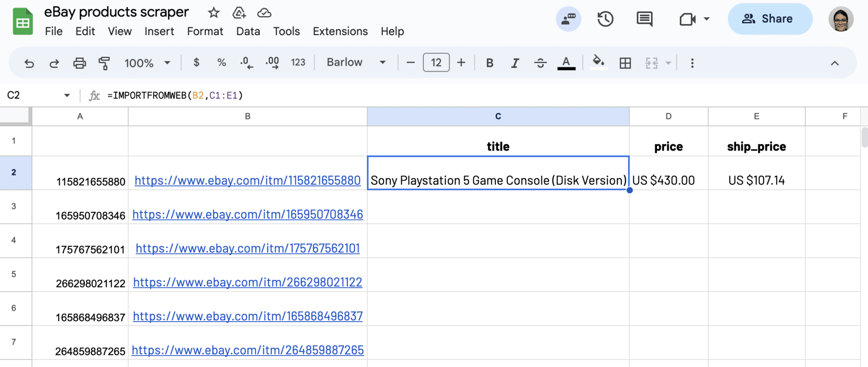The width and height of the screenshot is (868, 367).
Task: Toggle strikethrough formatting
Action: (x=540, y=63)
